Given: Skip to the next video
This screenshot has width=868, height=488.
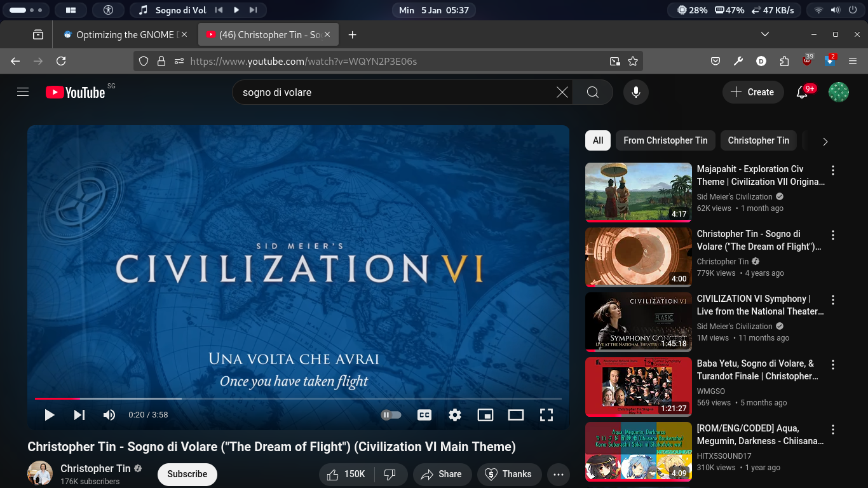Looking at the screenshot, I should [79, 415].
